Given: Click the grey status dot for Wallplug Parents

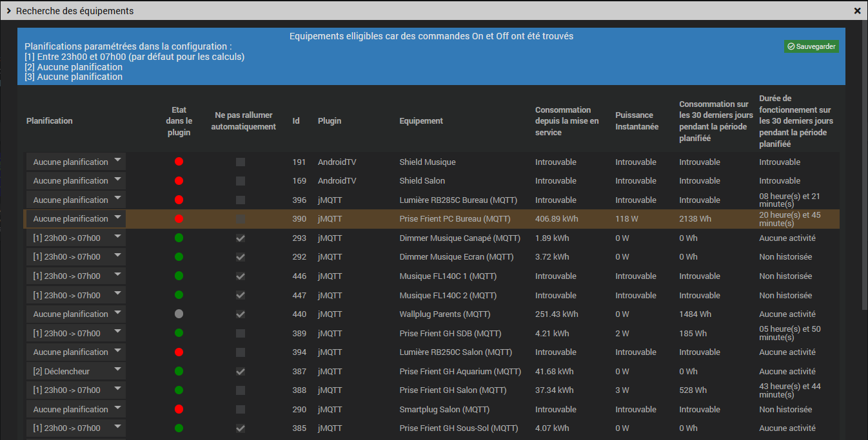Looking at the screenshot, I should coord(179,314).
